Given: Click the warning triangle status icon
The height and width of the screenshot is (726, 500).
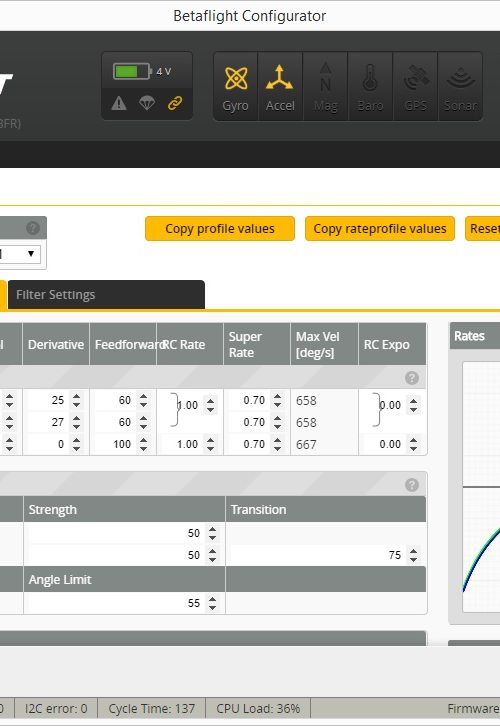Looking at the screenshot, I should 119,103.
